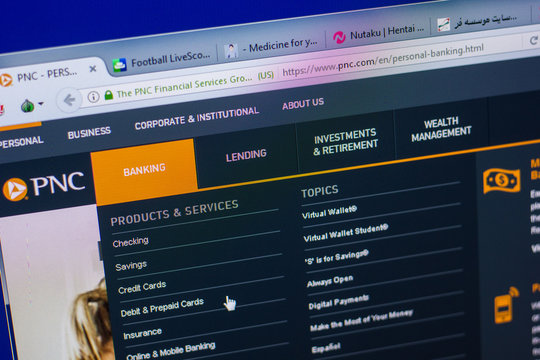
Task: Select the LENDING menu tab
Action: (246, 156)
